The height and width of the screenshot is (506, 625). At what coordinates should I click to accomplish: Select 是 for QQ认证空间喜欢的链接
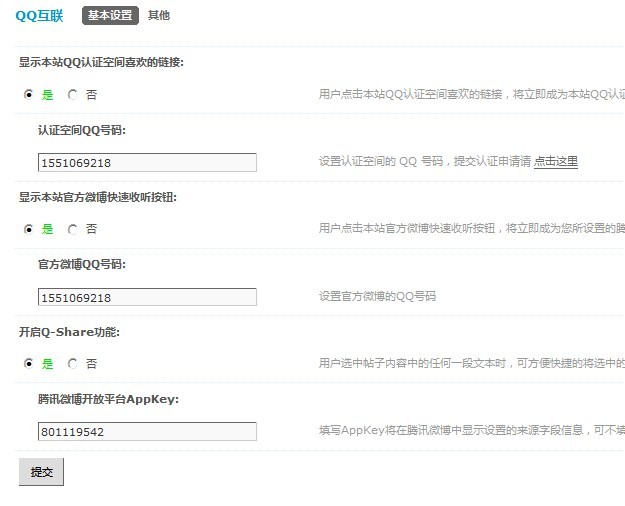29,95
